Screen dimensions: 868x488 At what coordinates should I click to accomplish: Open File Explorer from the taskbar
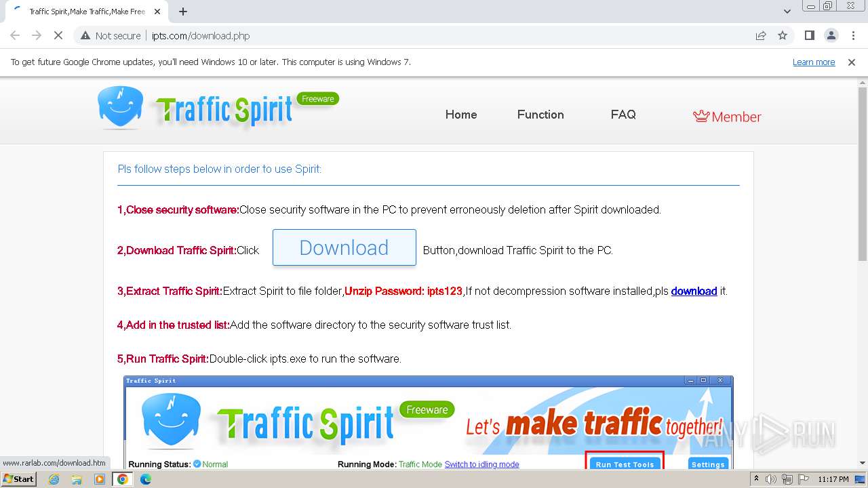77,479
